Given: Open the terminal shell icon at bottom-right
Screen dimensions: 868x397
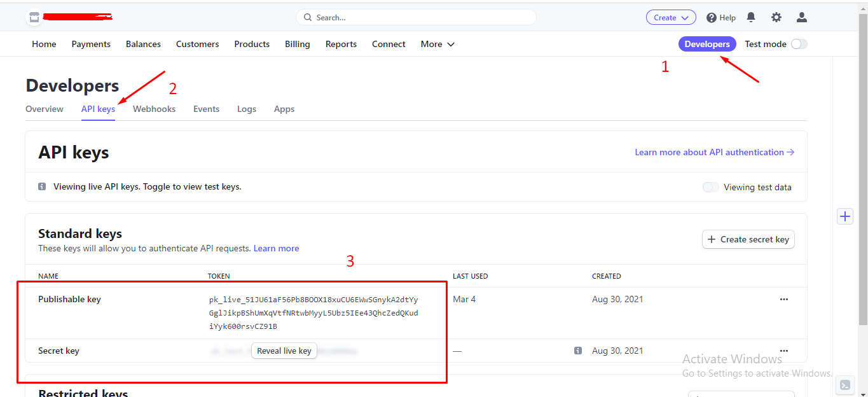Looking at the screenshot, I should 844,385.
